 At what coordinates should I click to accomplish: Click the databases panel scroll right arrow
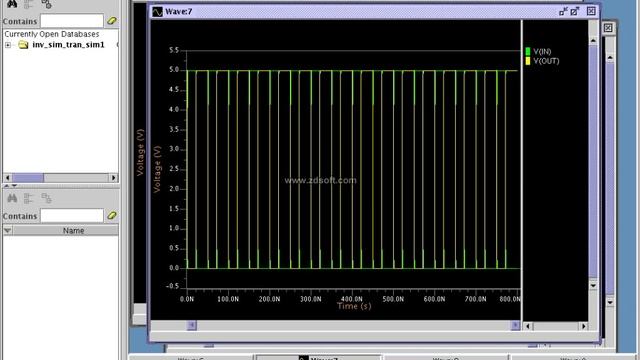[113, 178]
